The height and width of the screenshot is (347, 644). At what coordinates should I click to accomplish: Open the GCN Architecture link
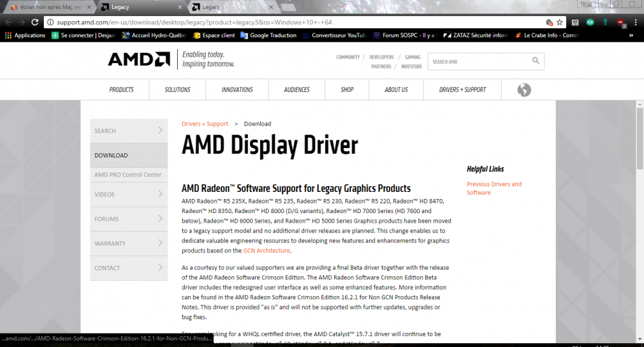(267, 250)
